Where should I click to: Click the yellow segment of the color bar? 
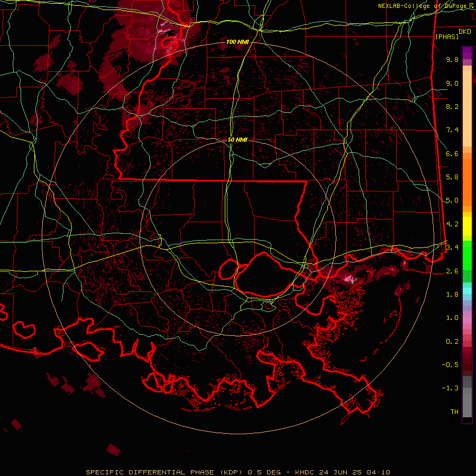pyautogui.click(x=467, y=226)
